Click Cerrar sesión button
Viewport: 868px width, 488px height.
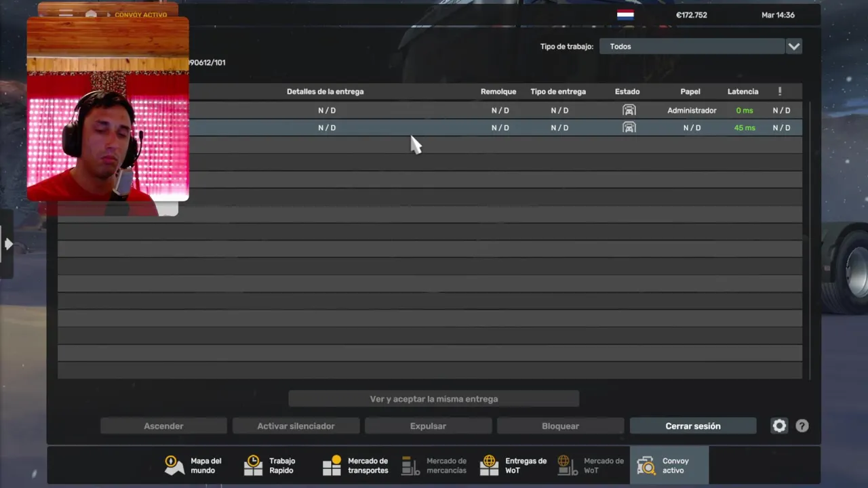[693, 426]
